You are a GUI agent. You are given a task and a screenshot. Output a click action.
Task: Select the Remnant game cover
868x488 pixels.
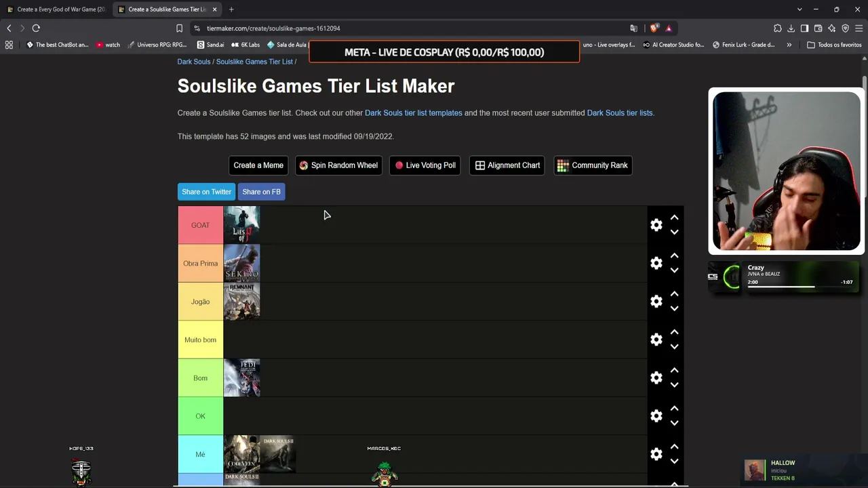tap(241, 302)
